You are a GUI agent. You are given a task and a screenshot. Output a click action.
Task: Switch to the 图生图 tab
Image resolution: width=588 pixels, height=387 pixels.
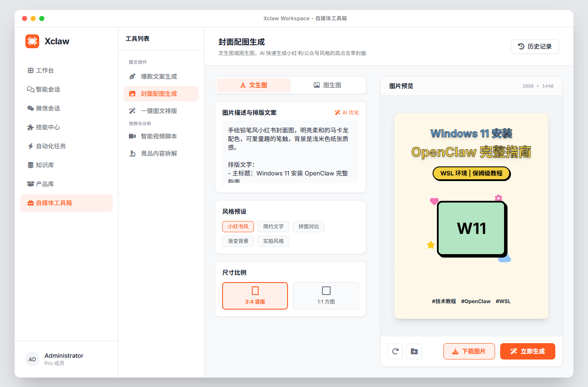[x=328, y=85]
